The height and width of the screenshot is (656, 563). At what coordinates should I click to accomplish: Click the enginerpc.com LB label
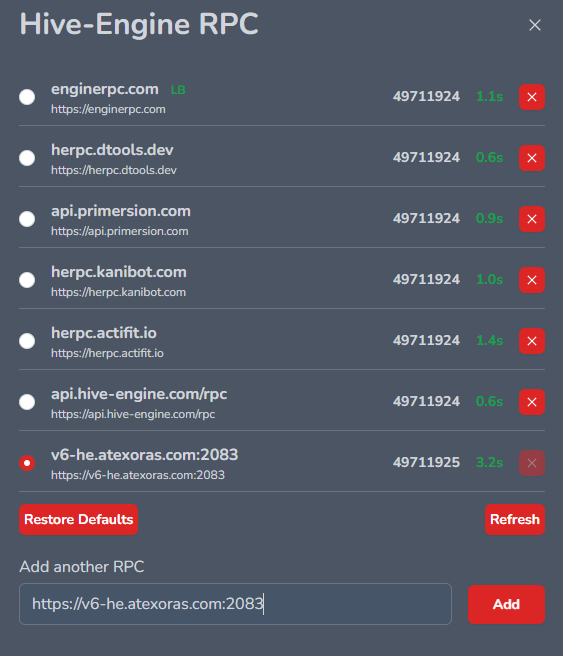[178, 90]
